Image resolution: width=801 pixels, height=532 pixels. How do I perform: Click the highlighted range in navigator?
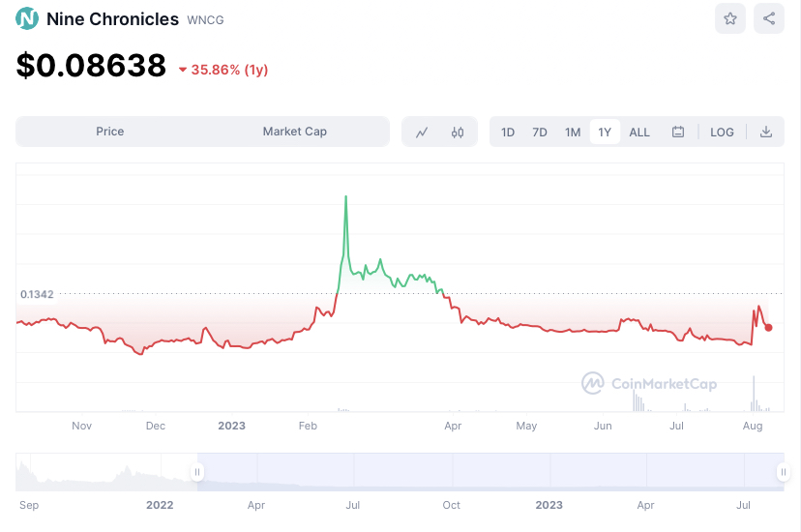click(490, 472)
